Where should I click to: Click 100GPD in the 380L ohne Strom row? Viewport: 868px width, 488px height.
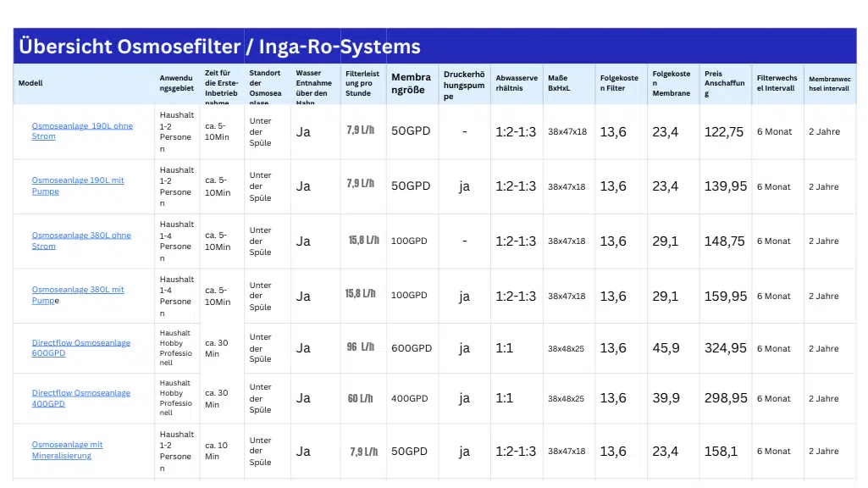(x=409, y=241)
